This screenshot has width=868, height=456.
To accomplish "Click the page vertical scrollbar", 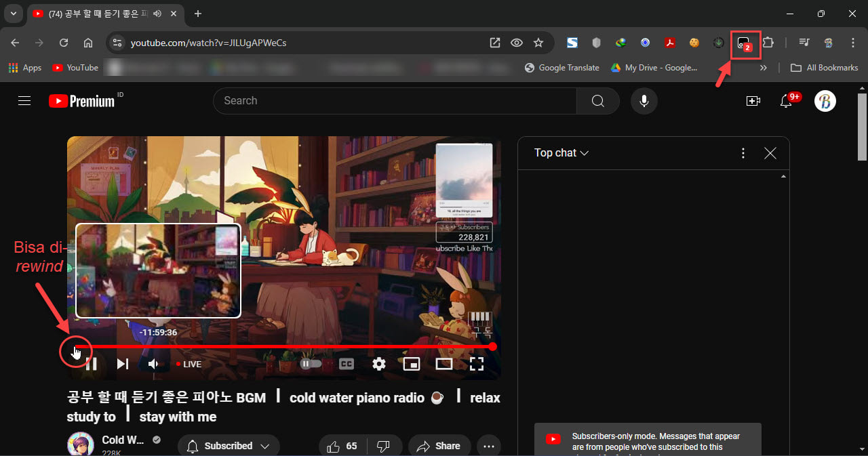I will point(862,127).
